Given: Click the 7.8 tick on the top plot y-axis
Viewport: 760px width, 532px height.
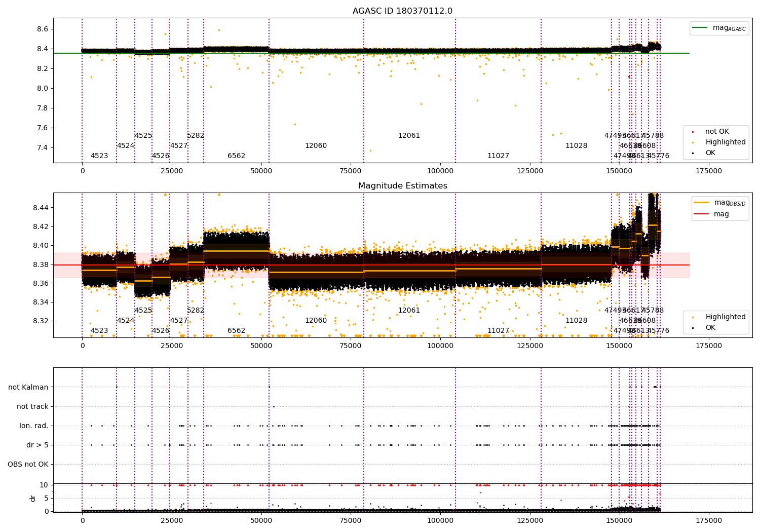Looking at the screenshot, I should point(43,108).
